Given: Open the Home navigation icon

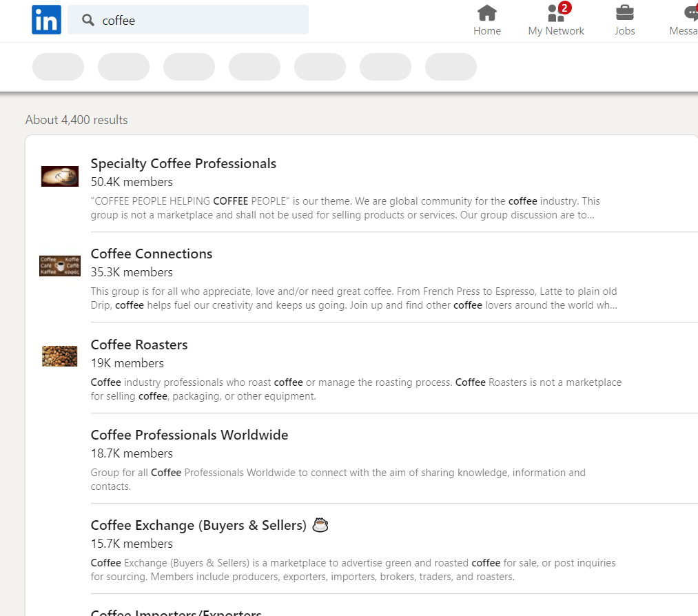Looking at the screenshot, I should click(x=487, y=13).
